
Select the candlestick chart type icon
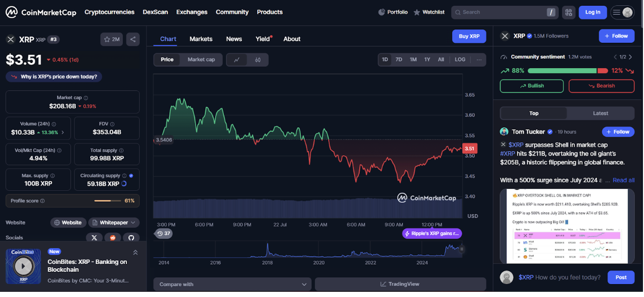coord(257,60)
